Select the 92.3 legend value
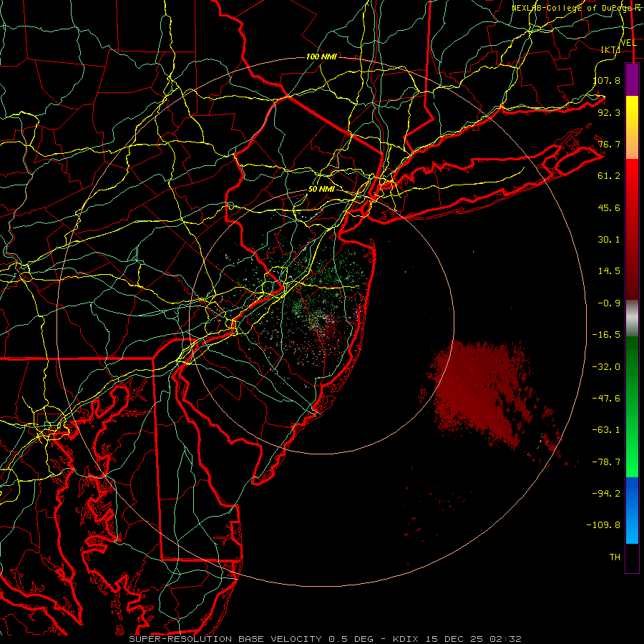This screenshot has width=644, height=644. pos(609,112)
